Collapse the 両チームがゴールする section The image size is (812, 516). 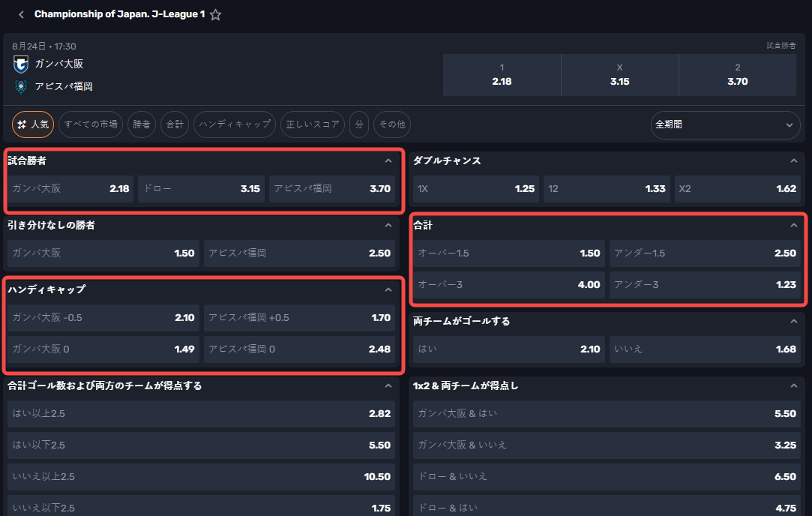[793, 322]
